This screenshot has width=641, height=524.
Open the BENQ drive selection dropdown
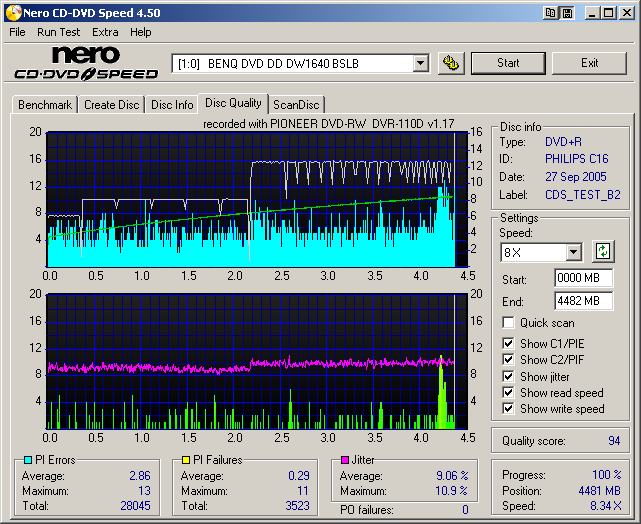tap(420, 64)
